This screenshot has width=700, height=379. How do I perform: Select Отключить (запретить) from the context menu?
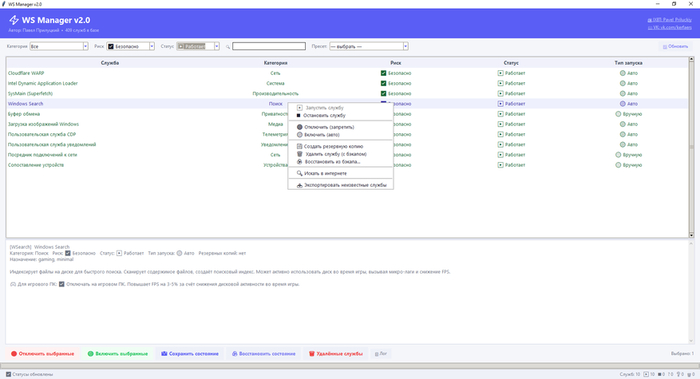(341, 127)
